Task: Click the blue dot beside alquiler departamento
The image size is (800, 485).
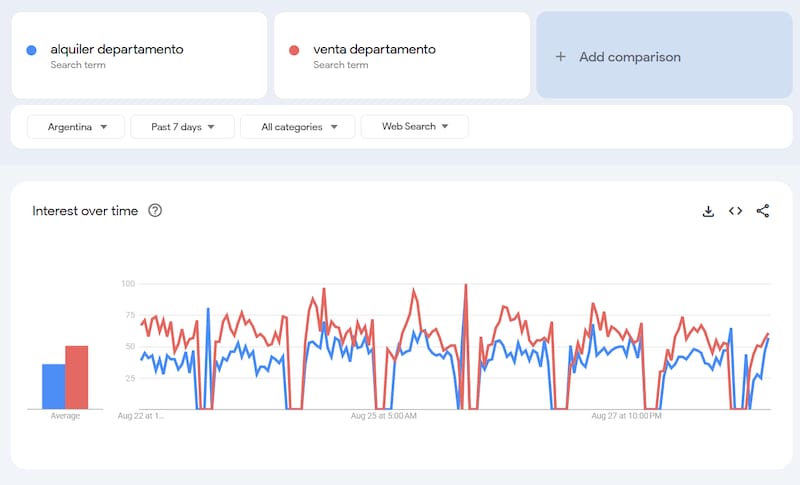Action: tap(32, 50)
